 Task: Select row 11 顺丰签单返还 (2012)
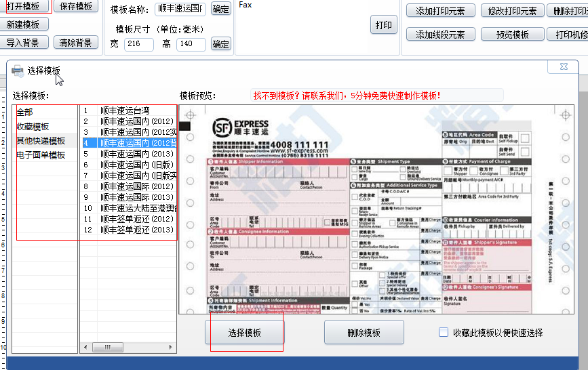coord(129,219)
